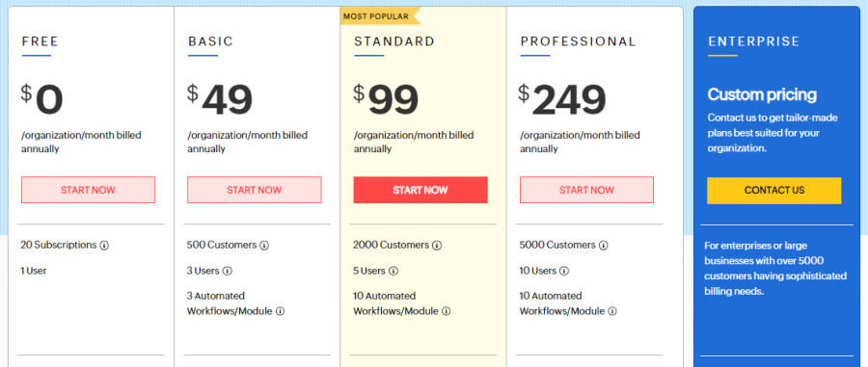Open info icon beside 500 Customers
This screenshot has width=868, height=367.
tap(264, 246)
